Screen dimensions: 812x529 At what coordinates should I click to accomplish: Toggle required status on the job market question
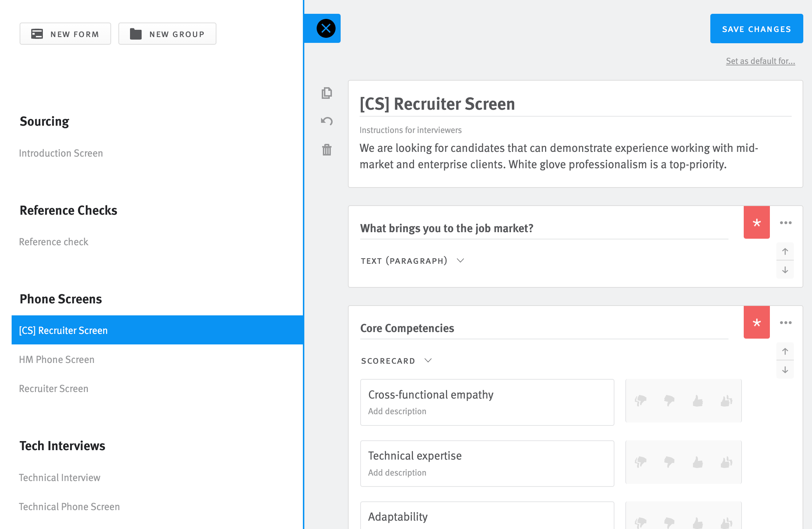click(756, 222)
